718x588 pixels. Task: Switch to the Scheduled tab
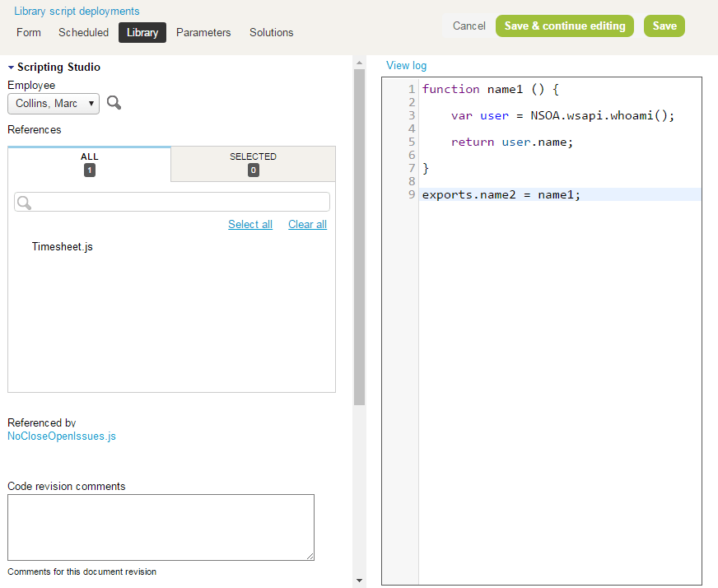83,32
